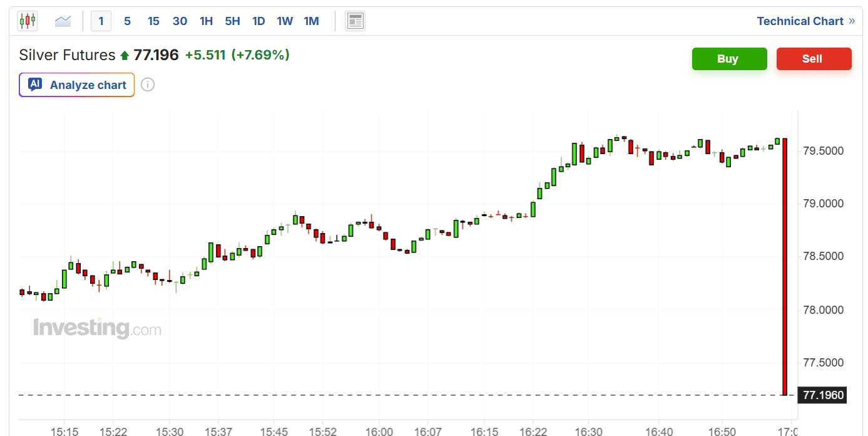The height and width of the screenshot is (436, 868).
Task: Click the red Sell button
Action: [814, 59]
